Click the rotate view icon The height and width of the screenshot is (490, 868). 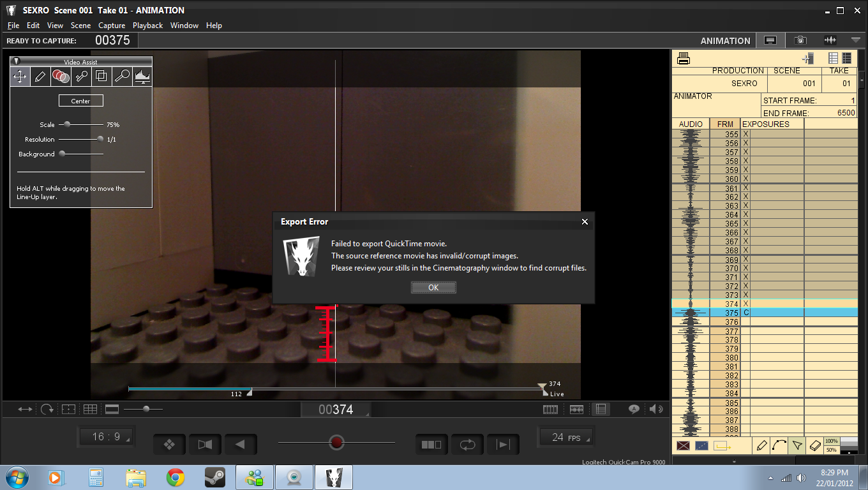pos(47,409)
